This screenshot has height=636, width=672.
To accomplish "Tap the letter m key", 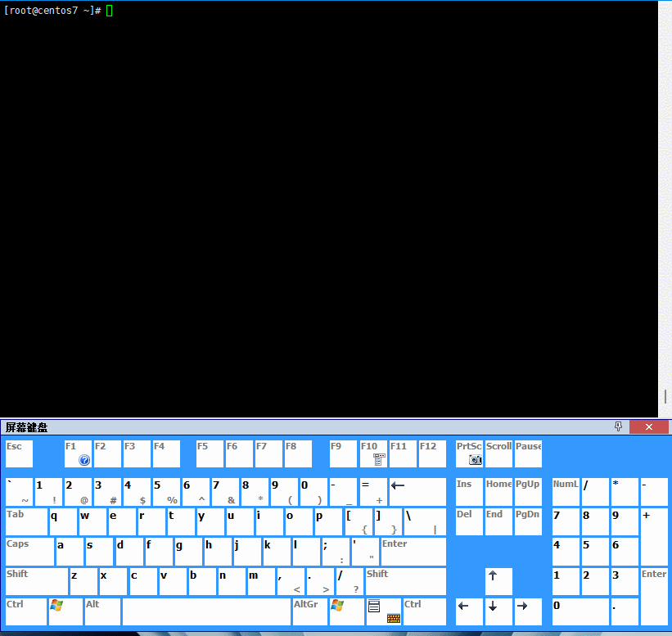I will [261, 582].
